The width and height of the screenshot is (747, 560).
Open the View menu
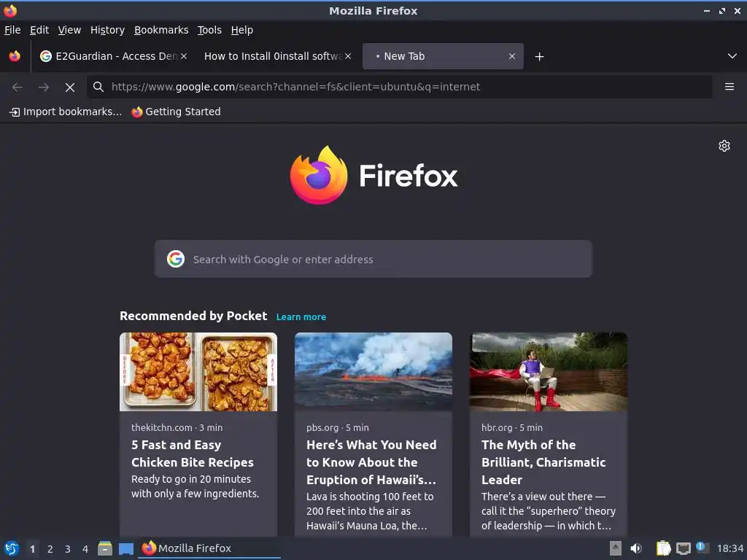pyautogui.click(x=69, y=30)
